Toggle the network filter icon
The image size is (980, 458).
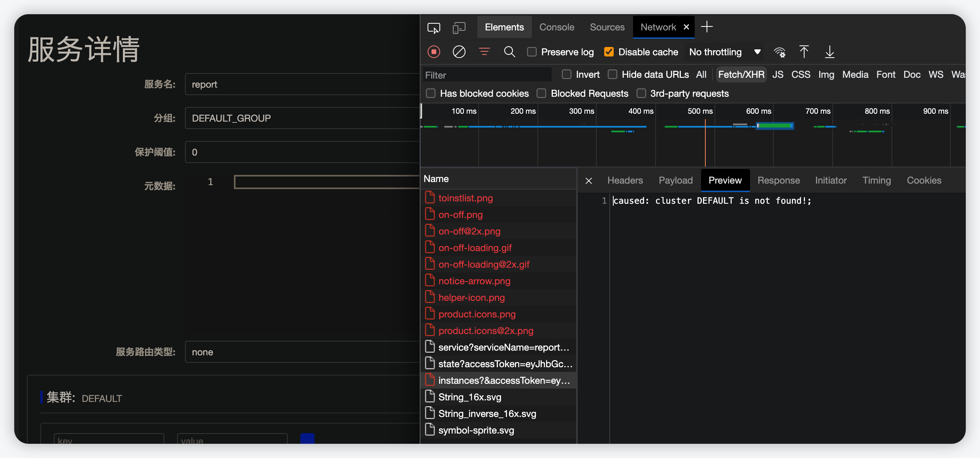(484, 52)
